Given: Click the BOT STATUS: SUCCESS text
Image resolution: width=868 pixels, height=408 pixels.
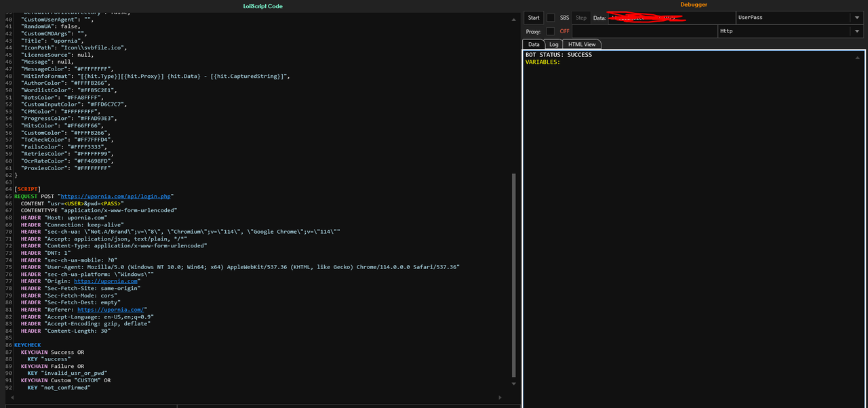Looking at the screenshot, I should [559, 55].
